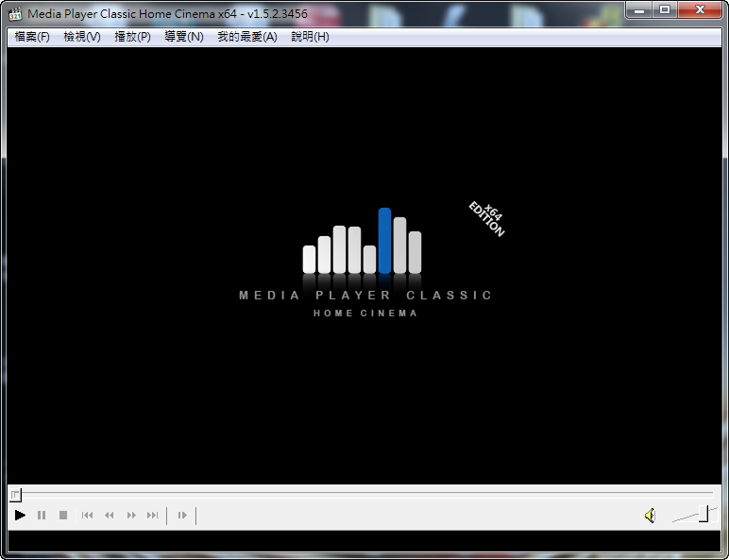729x560 pixels.
Task: Skip to next track icon
Action: 152,515
